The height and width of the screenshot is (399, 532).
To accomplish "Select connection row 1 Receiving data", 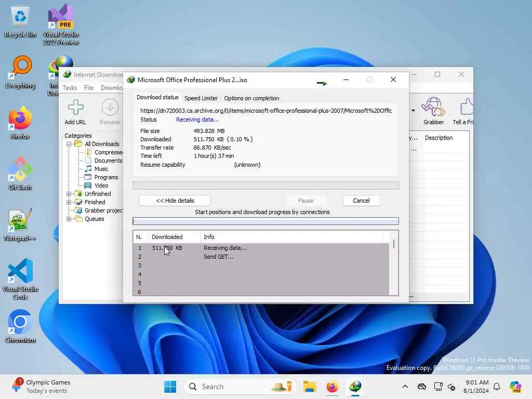I will click(x=261, y=248).
